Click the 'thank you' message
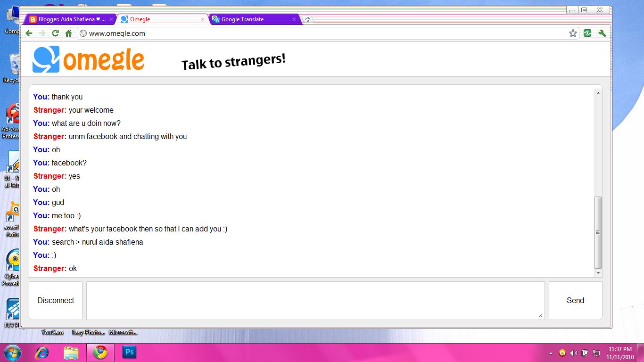This screenshot has width=644, height=362. click(67, 97)
